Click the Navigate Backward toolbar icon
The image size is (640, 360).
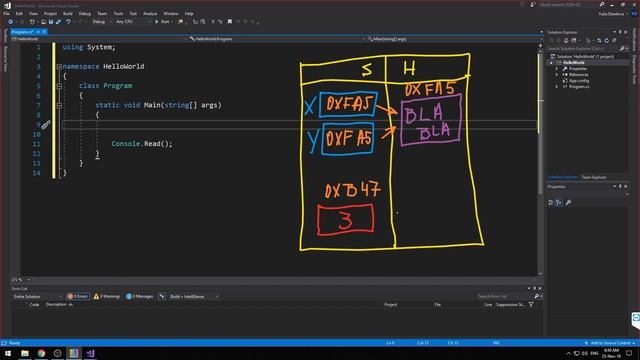tap(11, 22)
